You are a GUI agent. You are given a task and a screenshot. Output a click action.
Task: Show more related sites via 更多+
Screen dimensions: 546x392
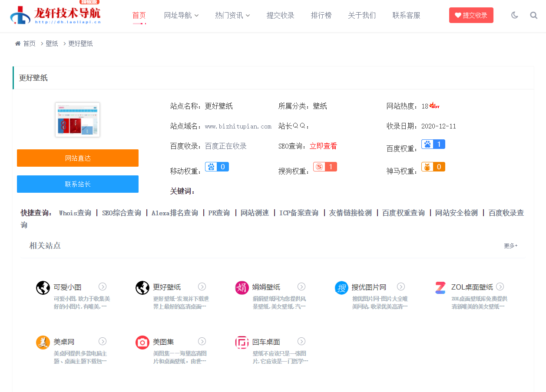511,246
